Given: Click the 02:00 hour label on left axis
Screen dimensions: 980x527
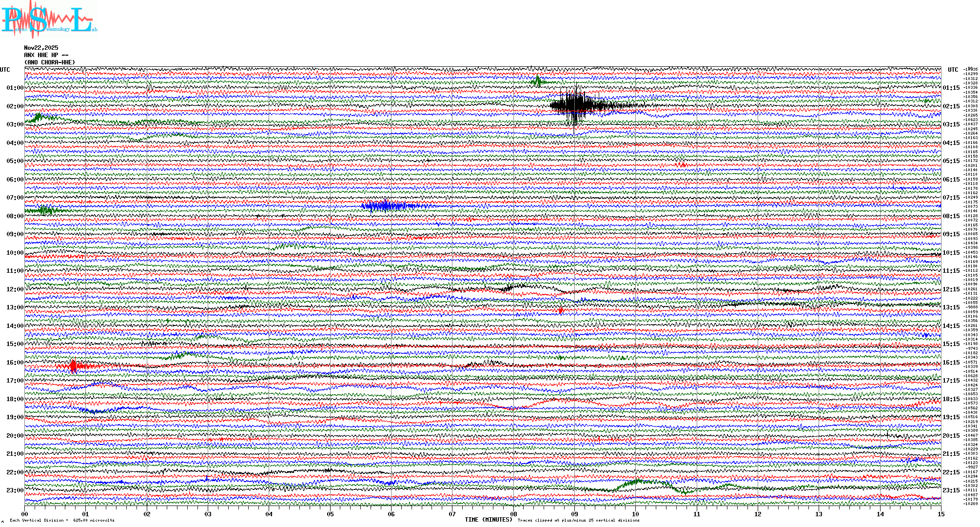Looking at the screenshot, I should [x=15, y=106].
